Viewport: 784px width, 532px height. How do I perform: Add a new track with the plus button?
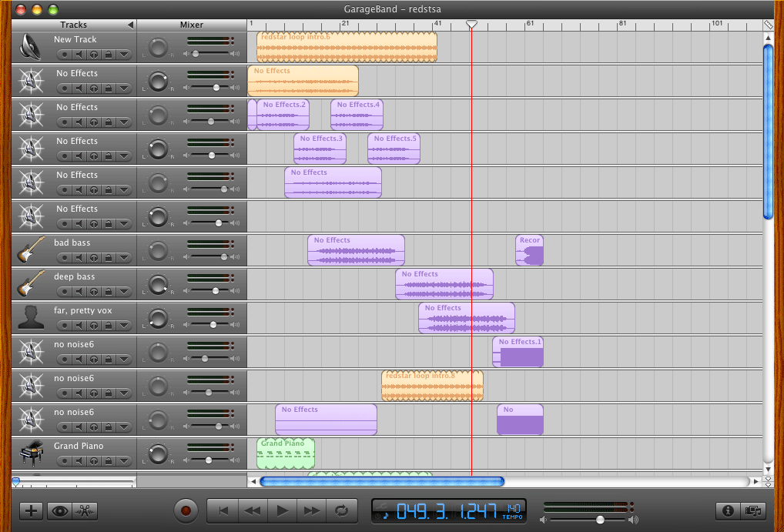click(x=31, y=511)
